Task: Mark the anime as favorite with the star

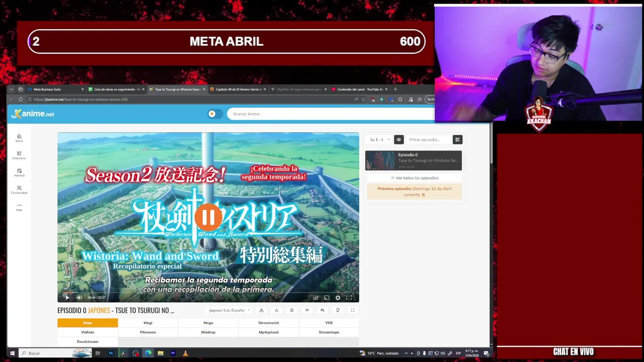Action: pos(291,310)
